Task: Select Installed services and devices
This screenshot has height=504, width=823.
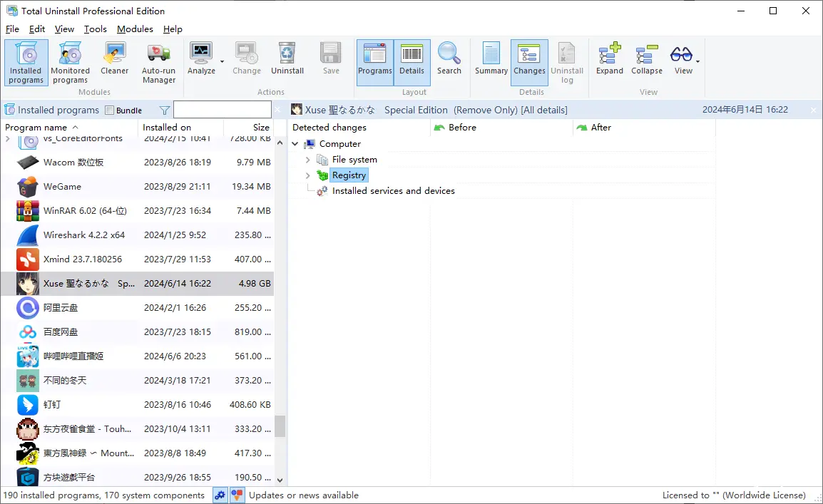Action: [393, 191]
